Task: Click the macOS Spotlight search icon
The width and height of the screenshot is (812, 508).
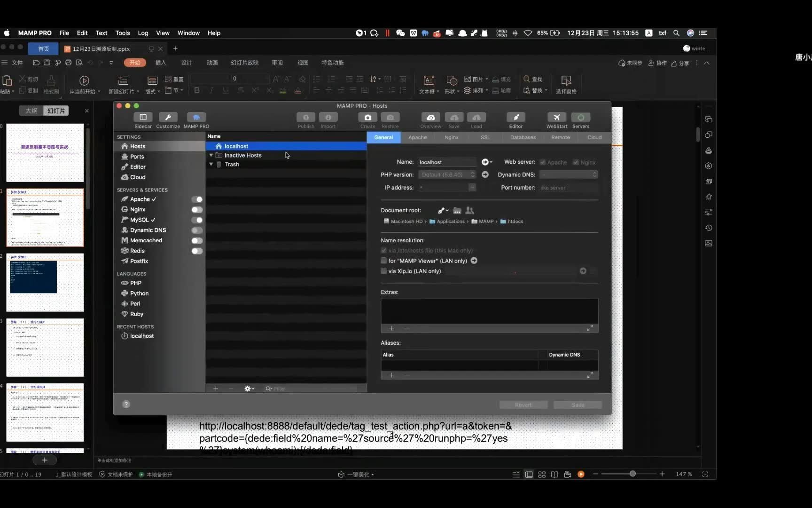Action: click(676, 33)
